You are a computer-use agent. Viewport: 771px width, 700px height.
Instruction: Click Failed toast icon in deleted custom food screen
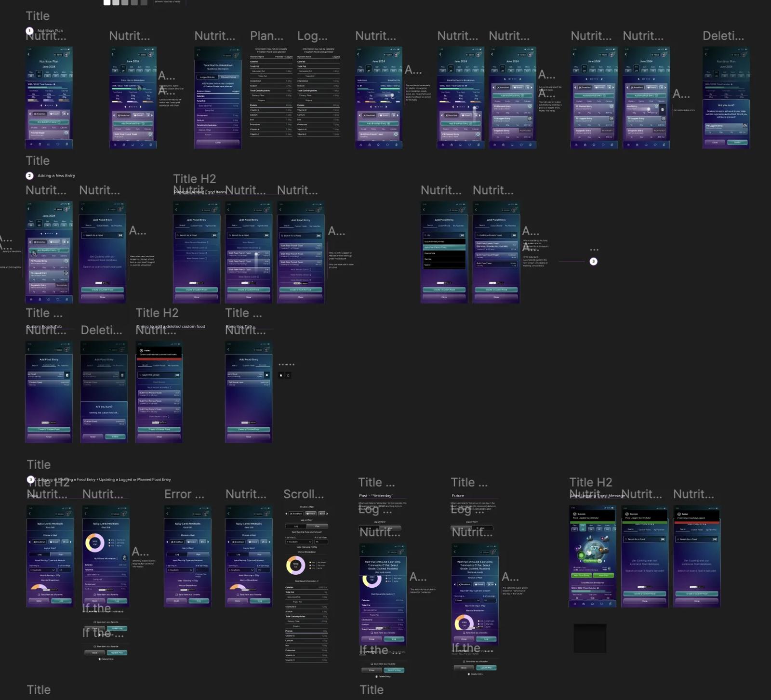click(x=141, y=351)
